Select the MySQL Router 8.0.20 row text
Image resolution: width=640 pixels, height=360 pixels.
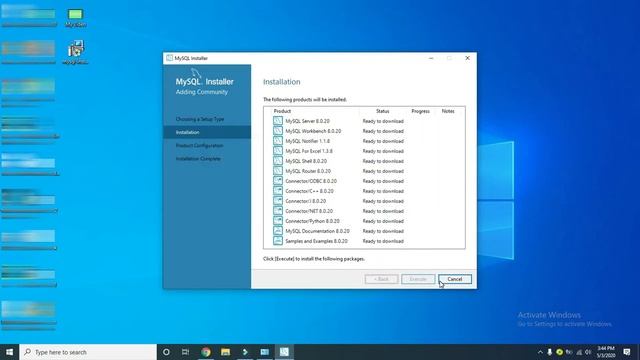click(x=308, y=171)
